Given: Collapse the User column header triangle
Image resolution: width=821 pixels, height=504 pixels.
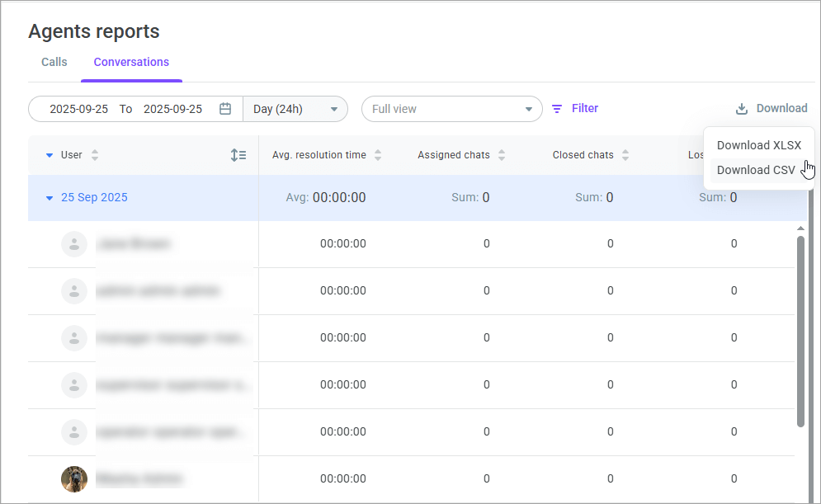Looking at the screenshot, I should tap(50, 155).
